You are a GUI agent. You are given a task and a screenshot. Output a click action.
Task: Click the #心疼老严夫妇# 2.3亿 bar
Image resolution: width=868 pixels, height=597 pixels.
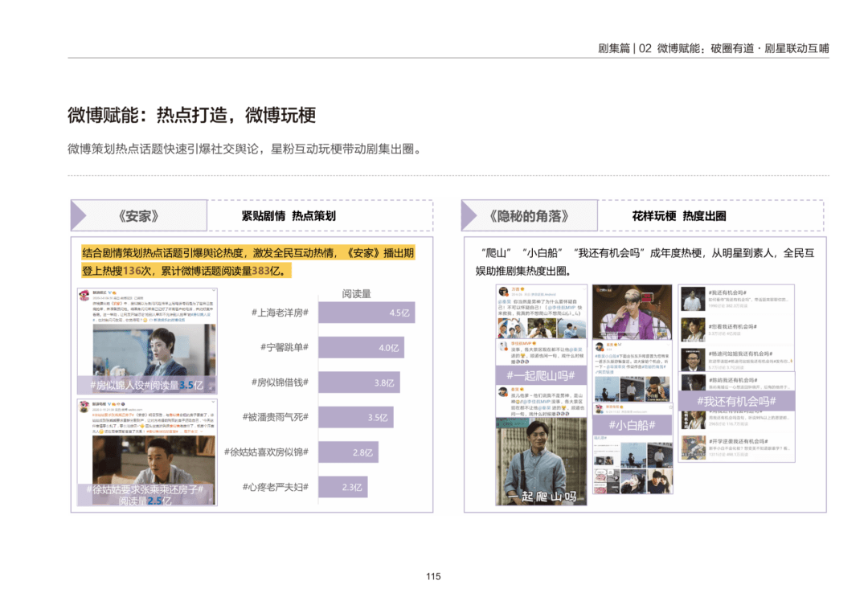(x=342, y=487)
